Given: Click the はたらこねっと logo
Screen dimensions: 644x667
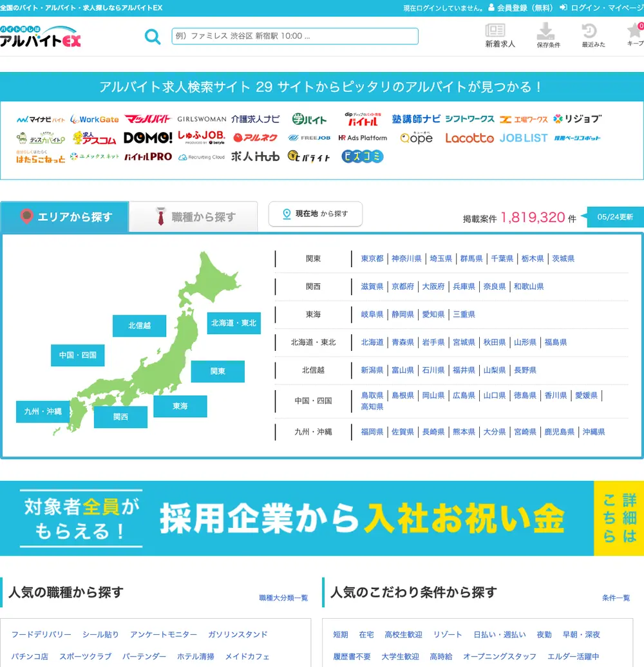Looking at the screenshot, I should pos(41,156).
